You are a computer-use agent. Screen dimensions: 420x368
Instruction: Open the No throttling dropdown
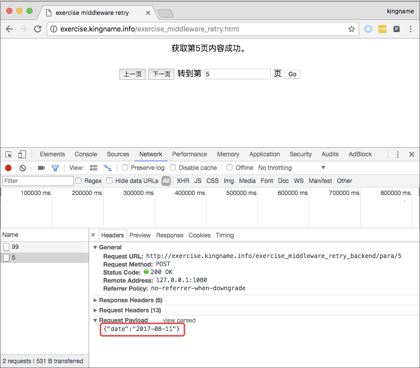pos(291,168)
